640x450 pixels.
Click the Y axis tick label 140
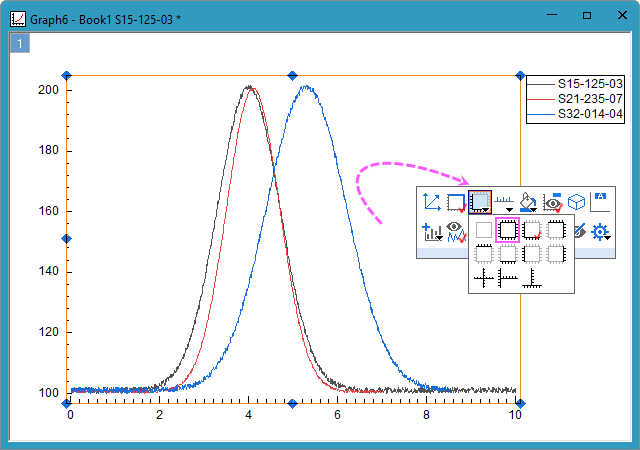(x=49, y=272)
